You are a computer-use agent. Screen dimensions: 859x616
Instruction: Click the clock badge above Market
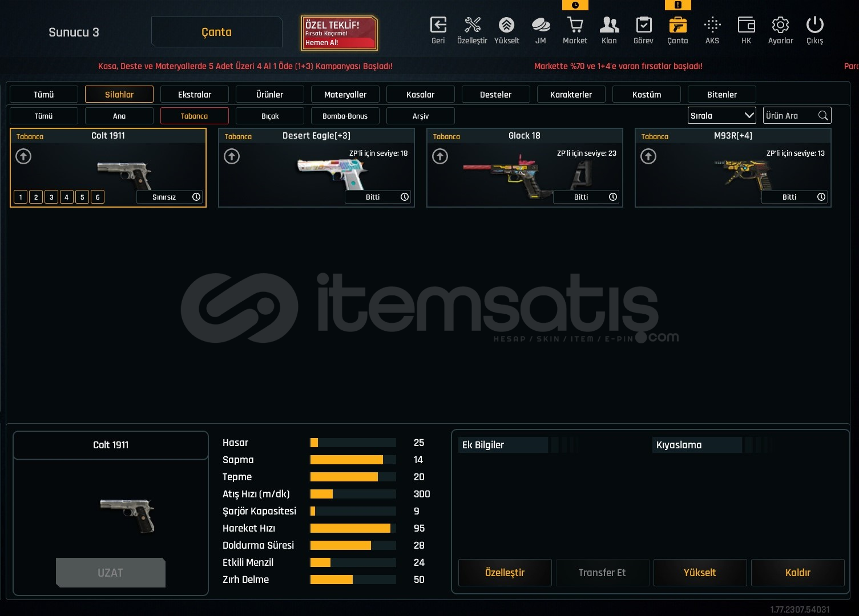pos(575,5)
